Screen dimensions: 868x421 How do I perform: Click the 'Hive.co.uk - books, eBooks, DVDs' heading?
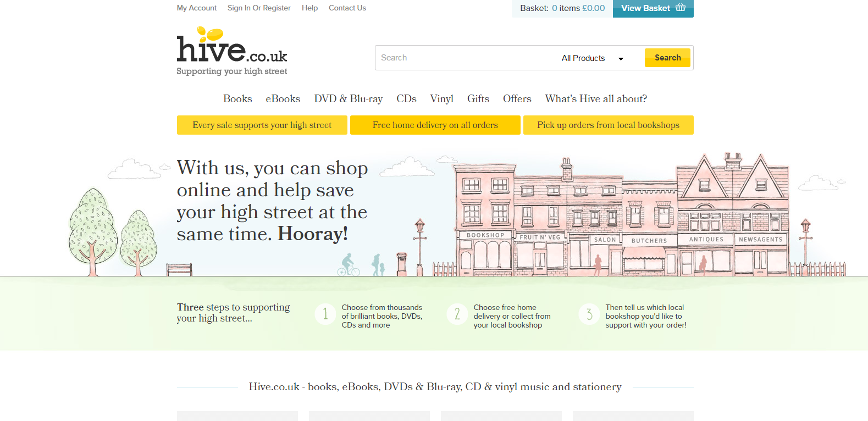coord(435,387)
